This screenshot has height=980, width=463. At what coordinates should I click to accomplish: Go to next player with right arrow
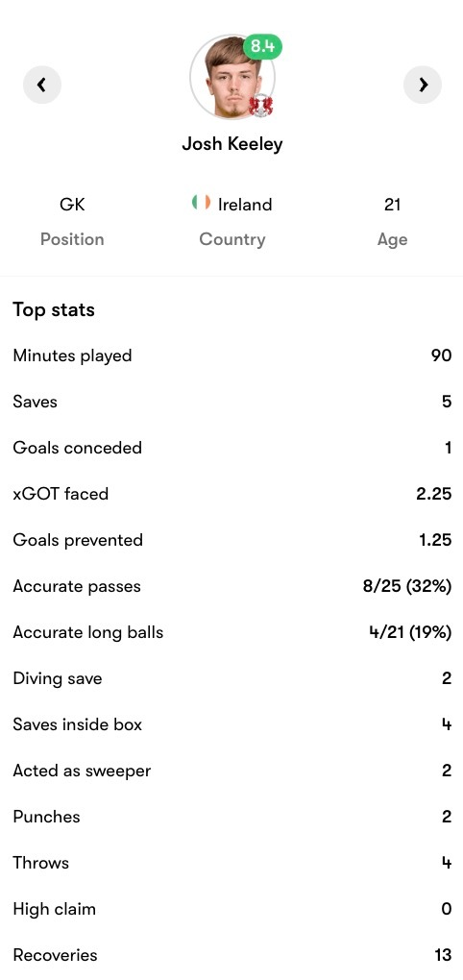[x=423, y=85]
